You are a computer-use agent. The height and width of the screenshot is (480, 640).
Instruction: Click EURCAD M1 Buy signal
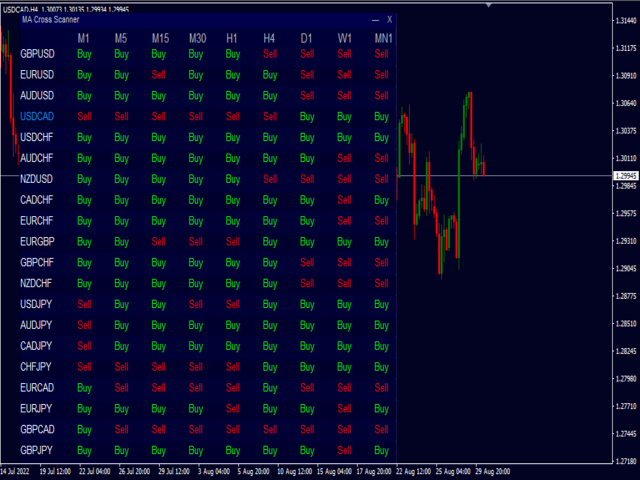[x=84, y=388]
